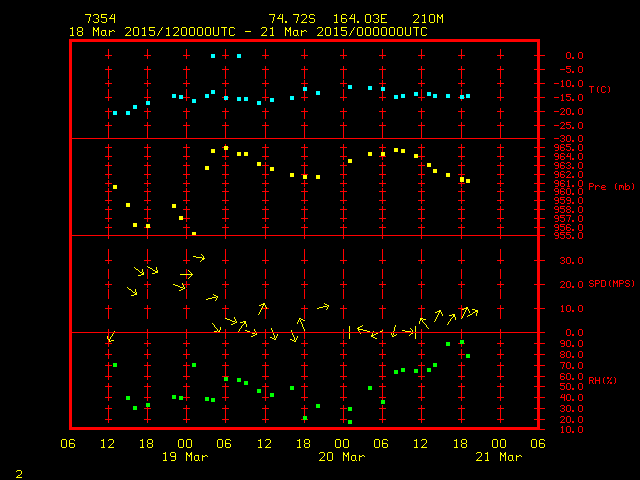Viewport: 640px width, 480px height.
Task: Select the 21 Mar date label
Action: tap(498, 457)
